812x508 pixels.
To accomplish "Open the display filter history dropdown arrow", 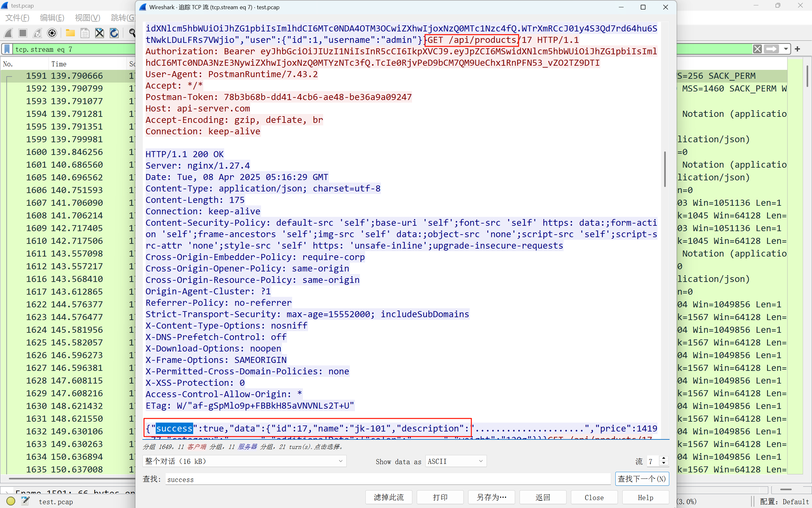I will point(785,49).
